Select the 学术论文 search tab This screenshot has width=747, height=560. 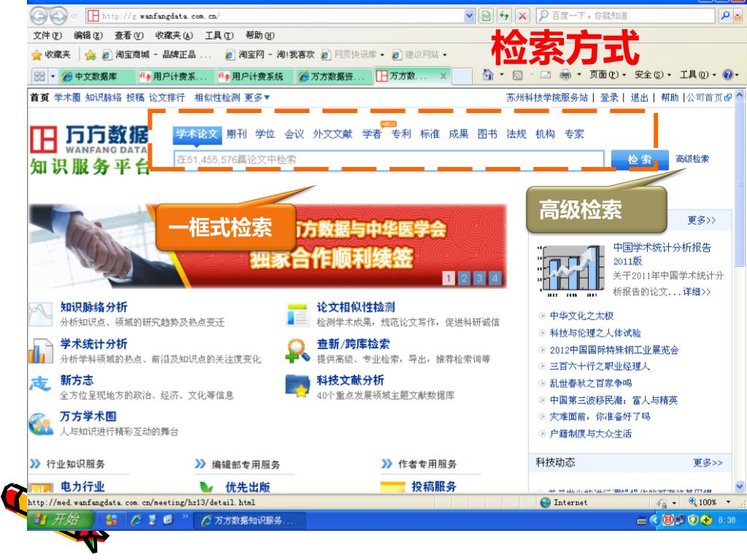coord(197,134)
